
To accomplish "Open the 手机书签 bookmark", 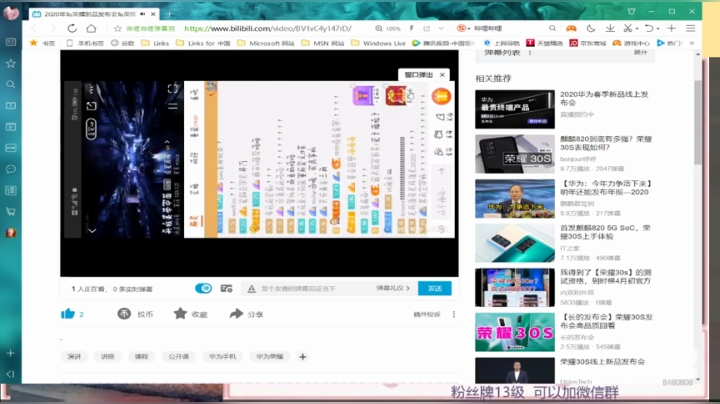I will 85,43.
